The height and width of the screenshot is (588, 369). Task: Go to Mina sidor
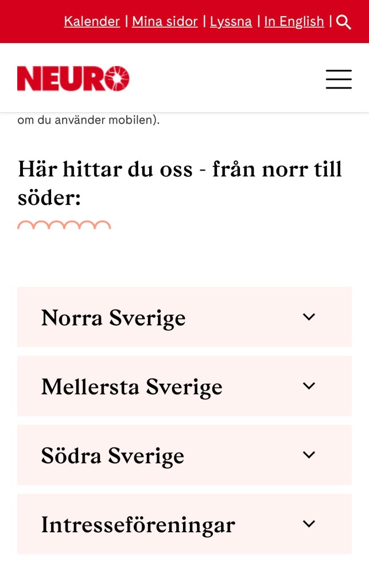165,22
